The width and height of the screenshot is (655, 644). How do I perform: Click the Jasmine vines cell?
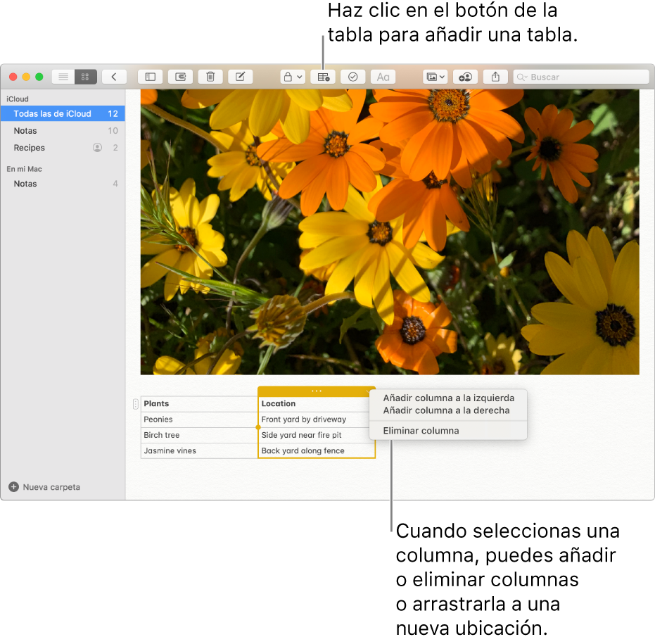point(199,451)
